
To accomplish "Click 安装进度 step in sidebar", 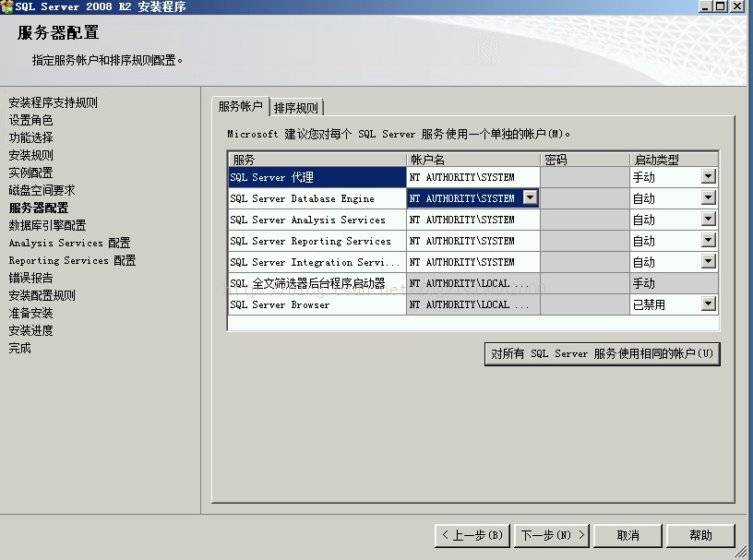I will [30, 330].
